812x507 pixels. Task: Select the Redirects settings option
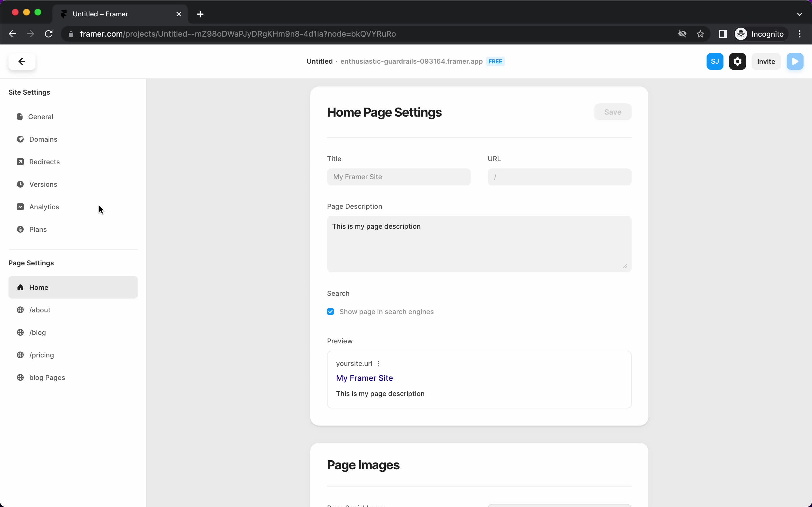(x=44, y=162)
